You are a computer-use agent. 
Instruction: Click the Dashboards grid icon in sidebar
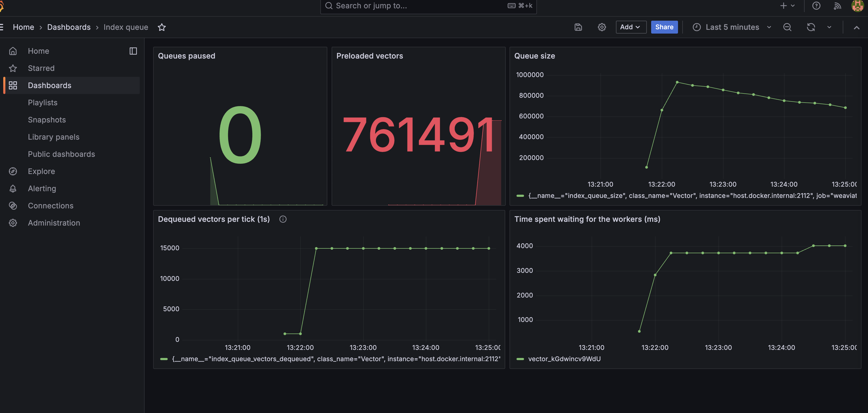(13, 85)
